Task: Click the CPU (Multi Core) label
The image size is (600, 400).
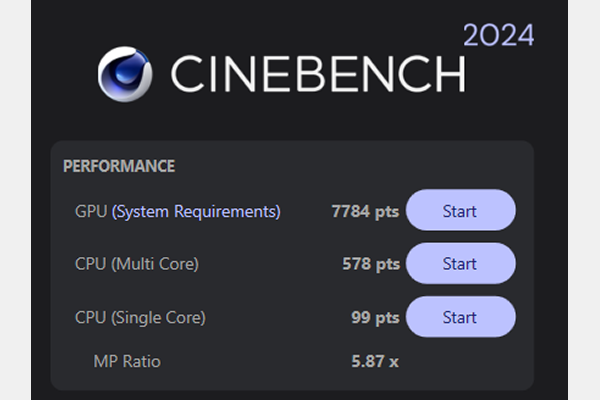Action: point(137,264)
